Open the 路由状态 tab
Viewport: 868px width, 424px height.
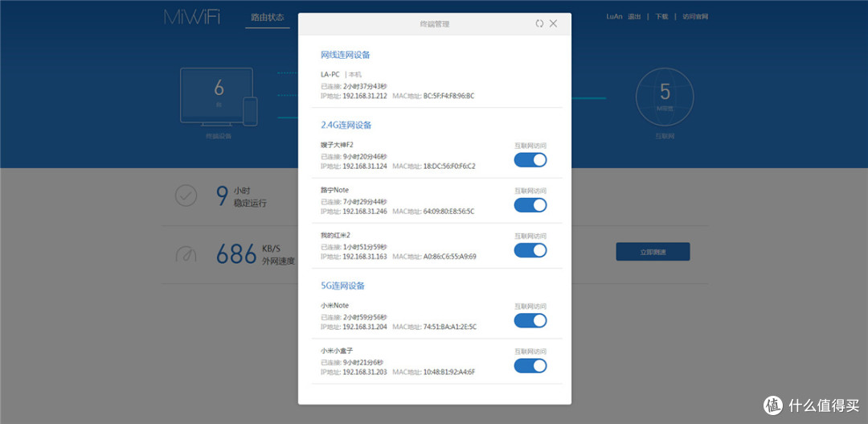[268, 17]
